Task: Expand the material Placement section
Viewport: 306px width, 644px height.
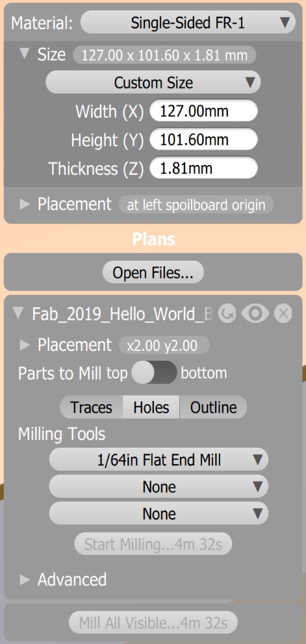Action: 25,205
